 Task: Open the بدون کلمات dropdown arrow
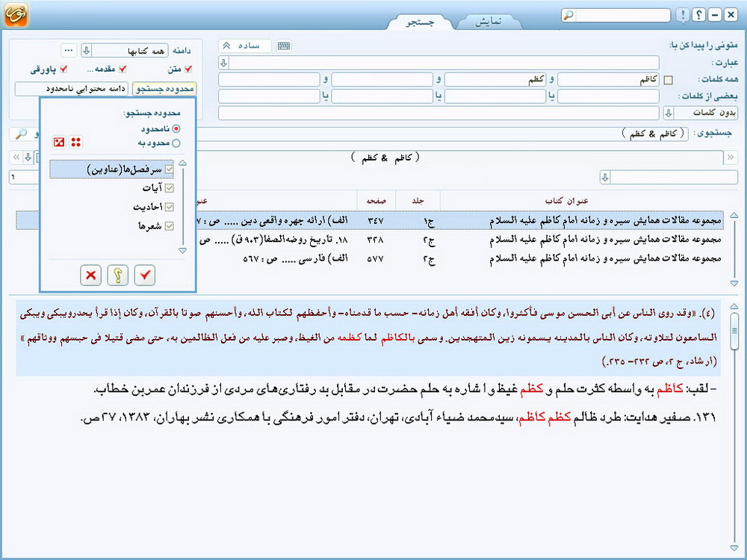(668, 113)
